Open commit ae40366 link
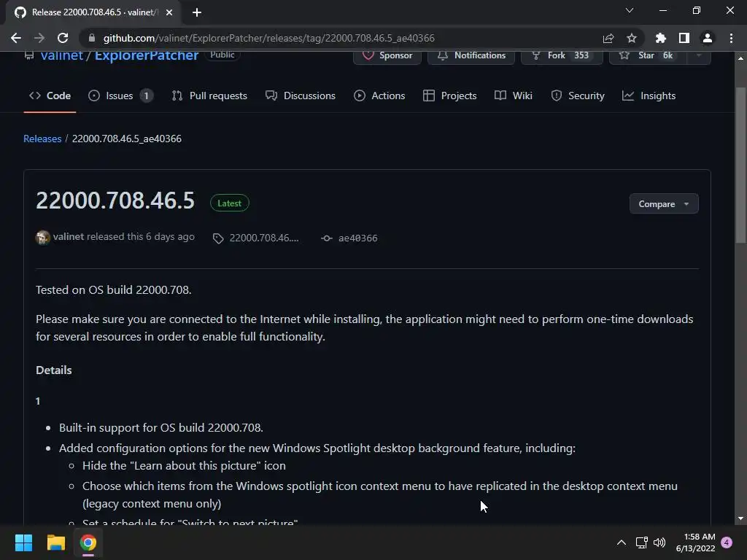Image resolution: width=747 pixels, height=560 pixels. point(357,238)
